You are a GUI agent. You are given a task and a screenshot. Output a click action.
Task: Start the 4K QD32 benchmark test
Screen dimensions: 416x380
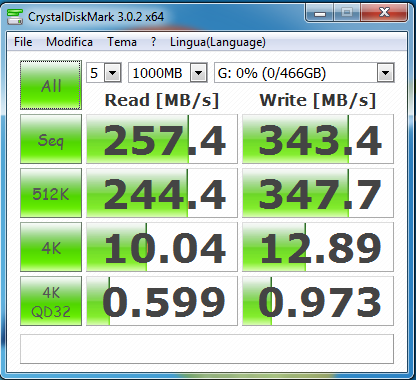click(51, 301)
